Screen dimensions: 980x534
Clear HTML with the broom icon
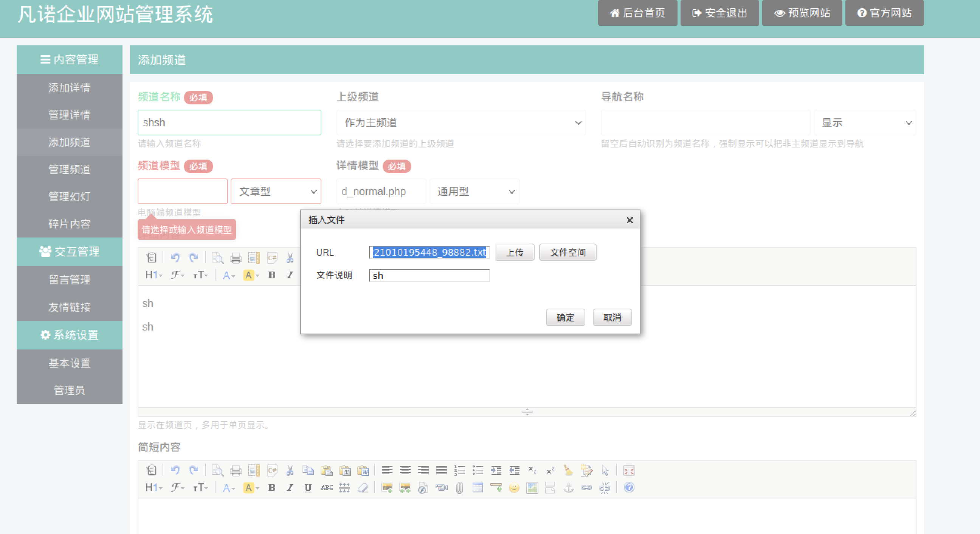(568, 470)
